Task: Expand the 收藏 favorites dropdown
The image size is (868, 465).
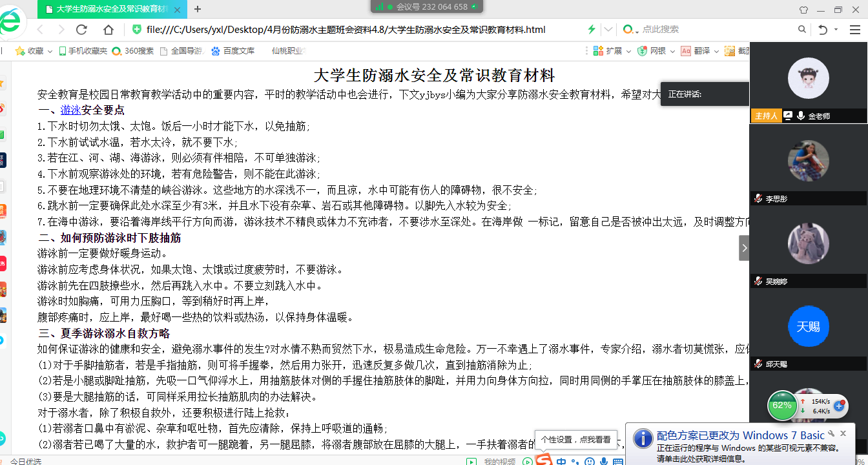Action: pos(50,51)
